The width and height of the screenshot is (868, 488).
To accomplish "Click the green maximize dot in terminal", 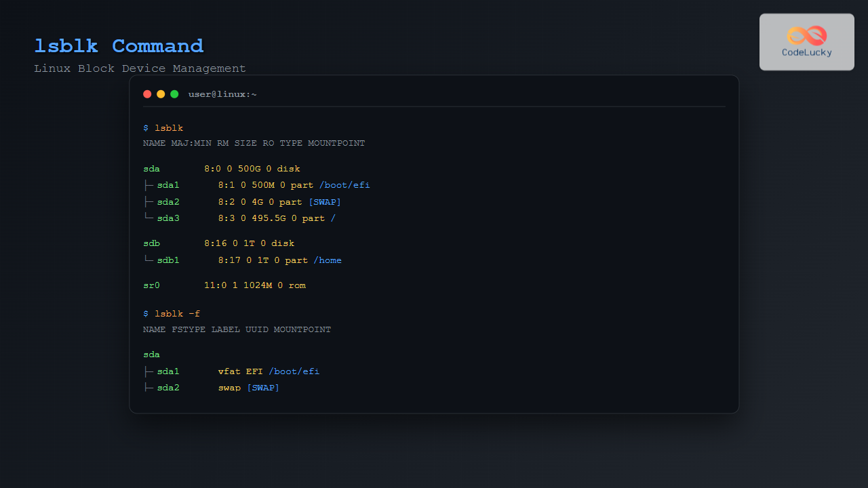I will coord(174,94).
